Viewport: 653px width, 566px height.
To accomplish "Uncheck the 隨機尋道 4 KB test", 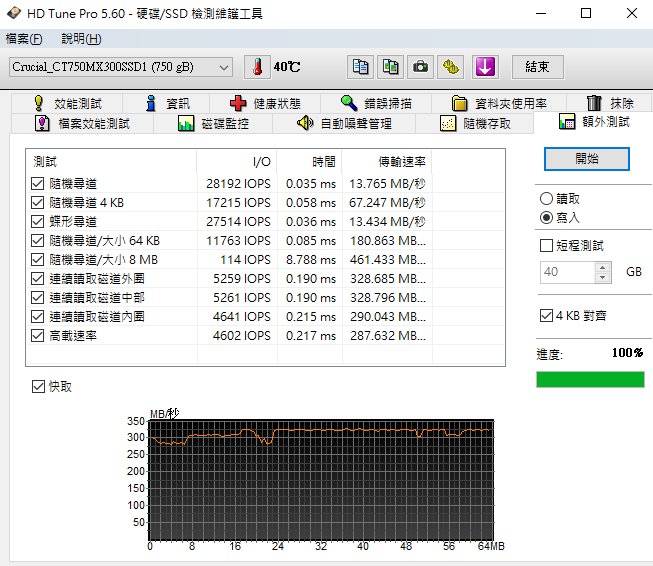I will pos(39,203).
